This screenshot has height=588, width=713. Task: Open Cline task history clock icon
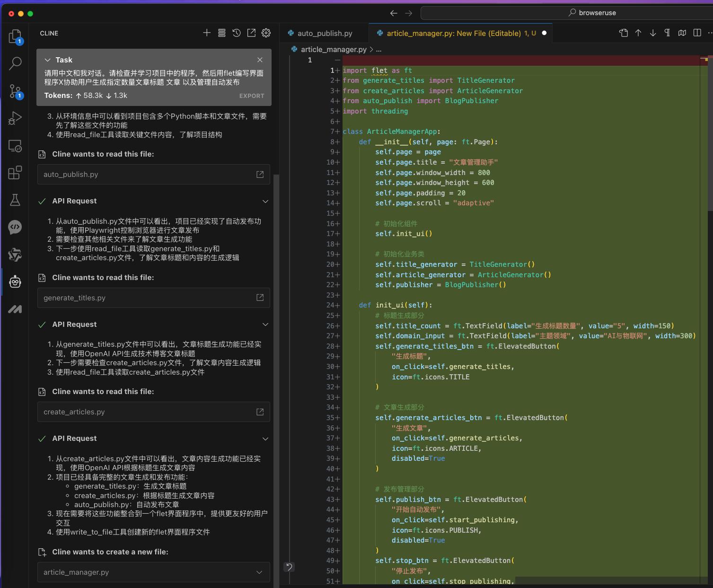(x=236, y=33)
